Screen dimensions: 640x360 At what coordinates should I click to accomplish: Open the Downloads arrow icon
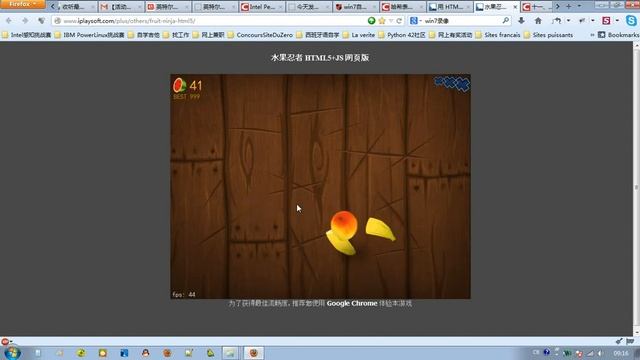click(x=521, y=21)
